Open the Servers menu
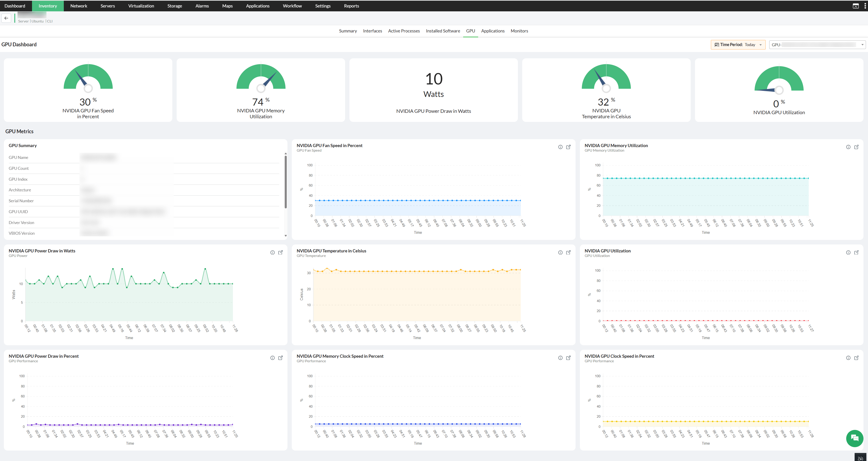The width and height of the screenshot is (868, 461). coord(108,6)
